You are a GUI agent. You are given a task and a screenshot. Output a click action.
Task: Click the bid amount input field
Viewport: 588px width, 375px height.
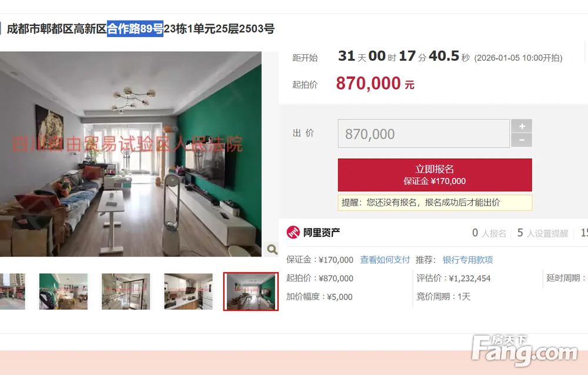click(424, 134)
